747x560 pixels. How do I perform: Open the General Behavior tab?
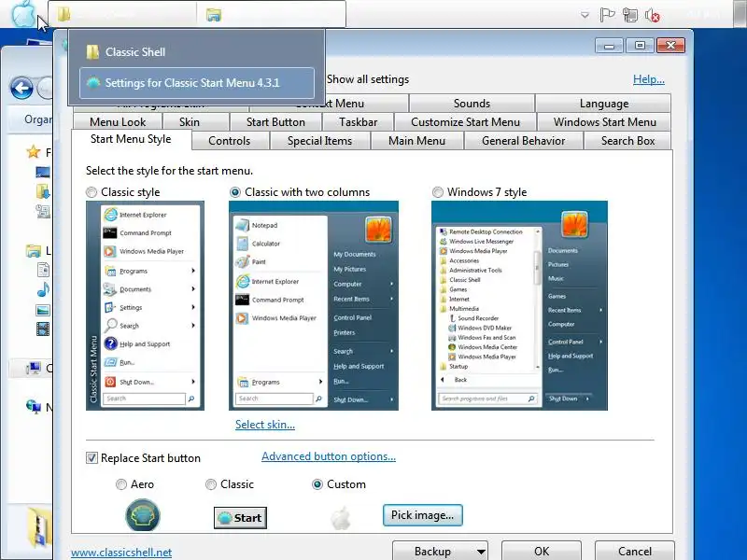[x=524, y=141]
